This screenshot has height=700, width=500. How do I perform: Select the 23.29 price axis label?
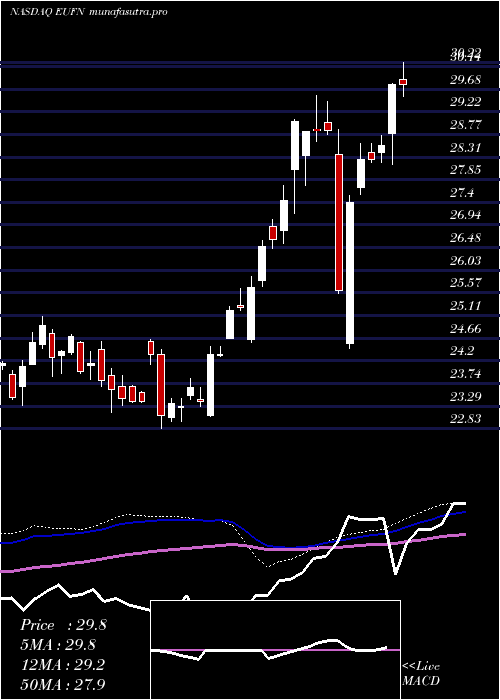coord(465,396)
